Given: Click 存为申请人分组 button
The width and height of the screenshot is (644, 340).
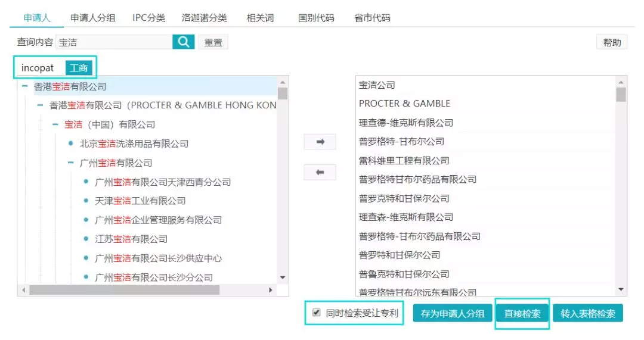Looking at the screenshot, I should pyautogui.click(x=452, y=314).
